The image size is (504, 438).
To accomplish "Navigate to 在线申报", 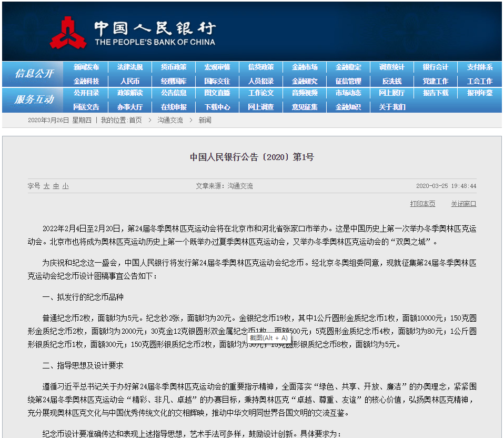I will [174, 107].
